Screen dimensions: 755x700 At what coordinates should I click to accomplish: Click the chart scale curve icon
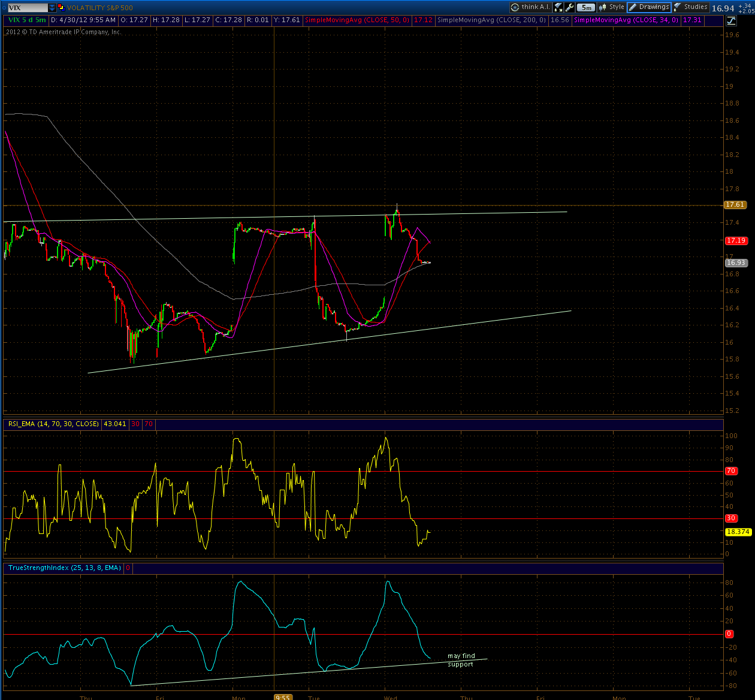point(731,21)
